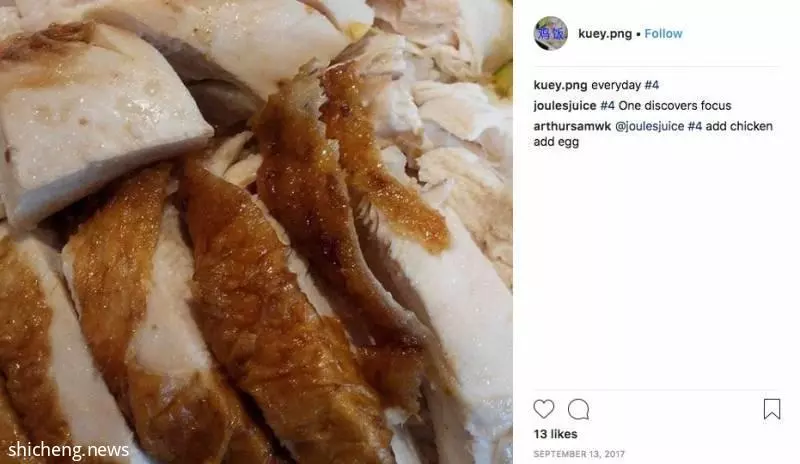Open kuey.png profile avatar
Viewport: 800px width, 464px height.
[x=551, y=34]
